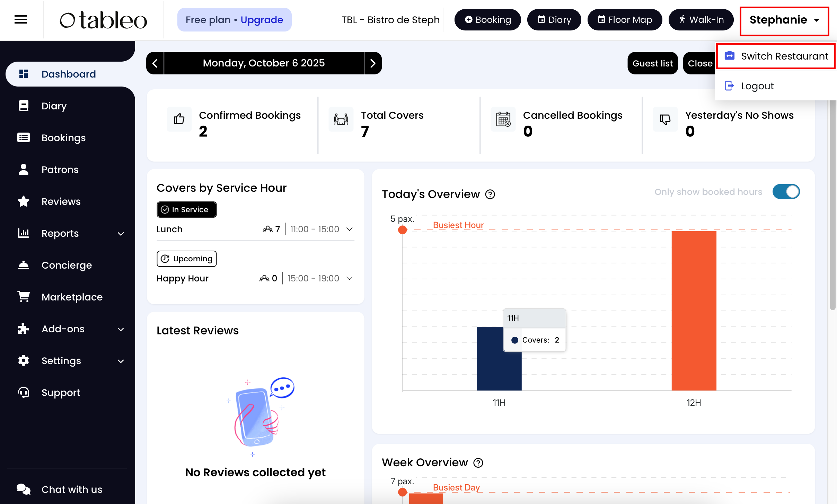
Task: Click the Support headset icon
Action: (x=24, y=393)
